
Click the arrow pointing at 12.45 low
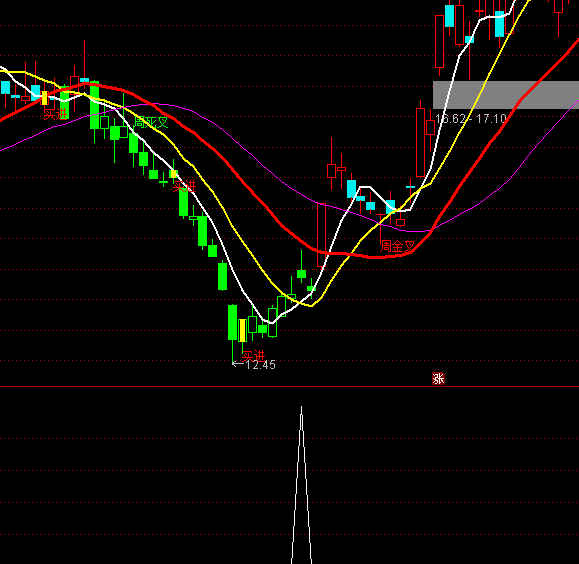point(237,364)
